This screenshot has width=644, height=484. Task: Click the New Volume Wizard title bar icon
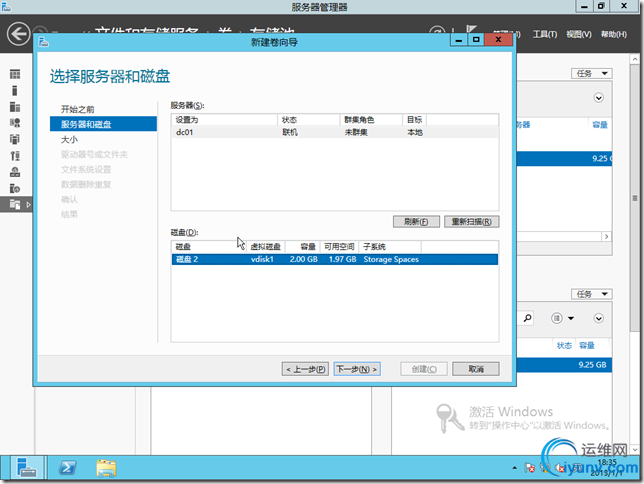pyautogui.click(x=44, y=42)
